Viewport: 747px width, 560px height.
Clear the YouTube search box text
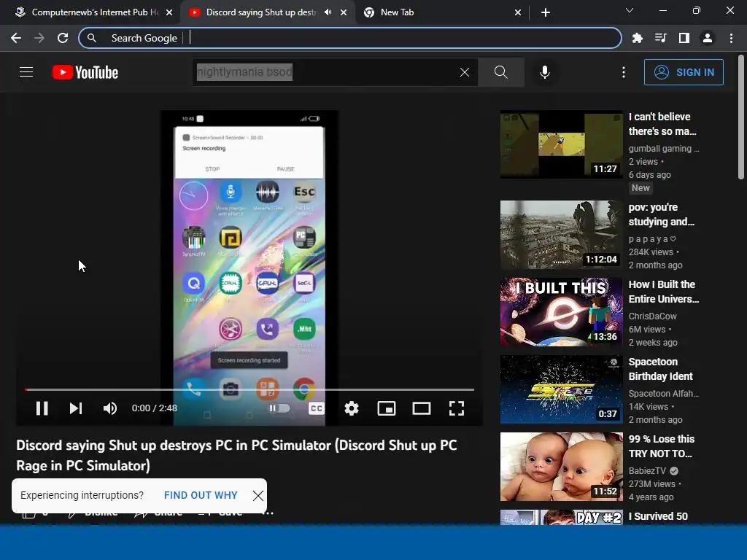click(x=465, y=72)
